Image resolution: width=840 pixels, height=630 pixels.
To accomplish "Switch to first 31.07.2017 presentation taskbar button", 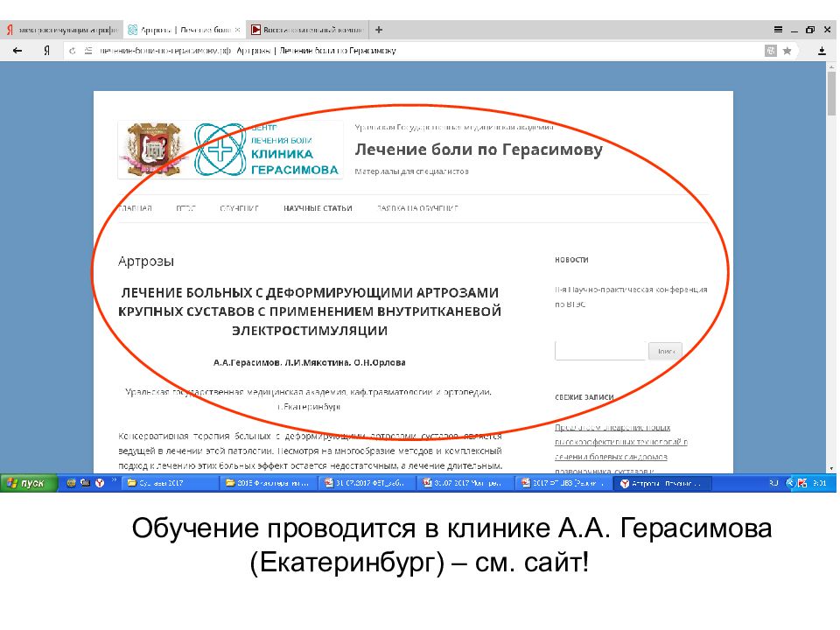I will (367, 483).
